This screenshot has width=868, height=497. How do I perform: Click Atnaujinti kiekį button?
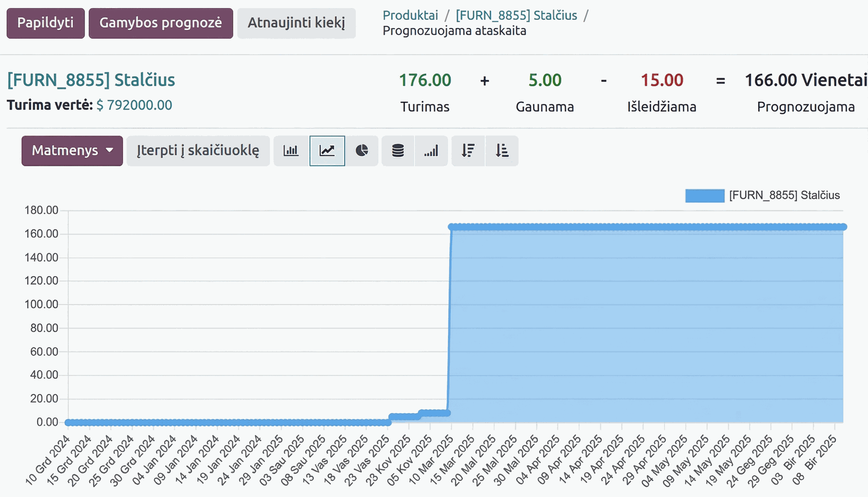296,23
